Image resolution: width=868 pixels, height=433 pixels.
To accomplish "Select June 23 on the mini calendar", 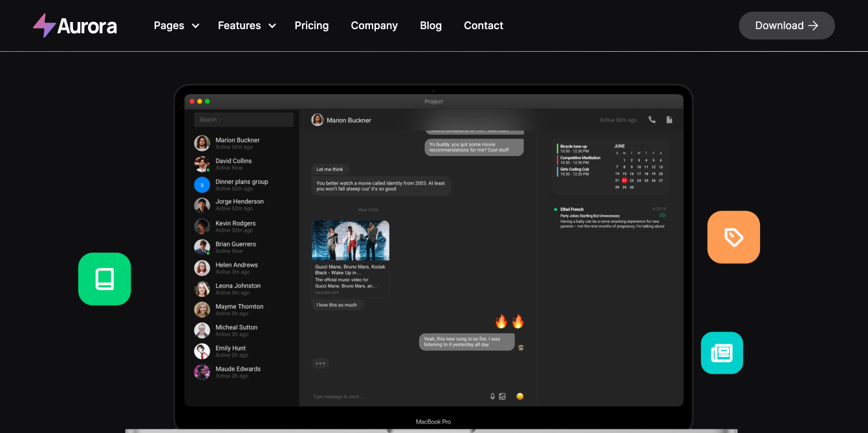I will (632, 180).
